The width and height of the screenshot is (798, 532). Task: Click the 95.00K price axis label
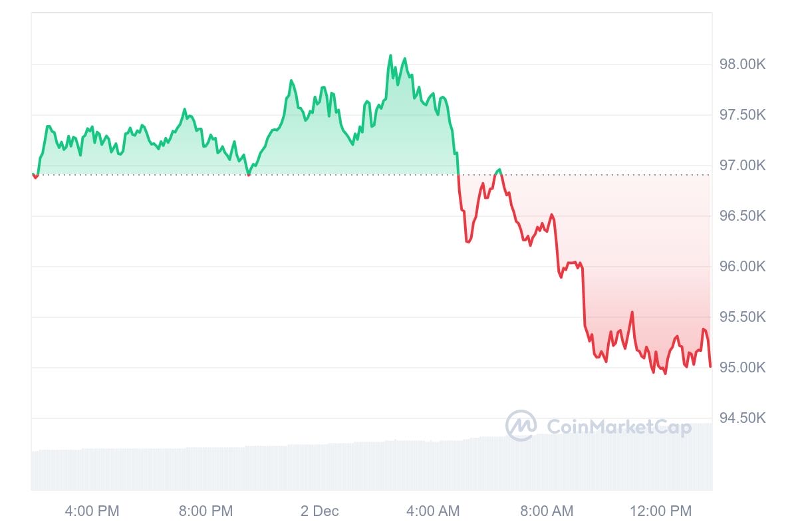pyautogui.click(x=742, y=368)
